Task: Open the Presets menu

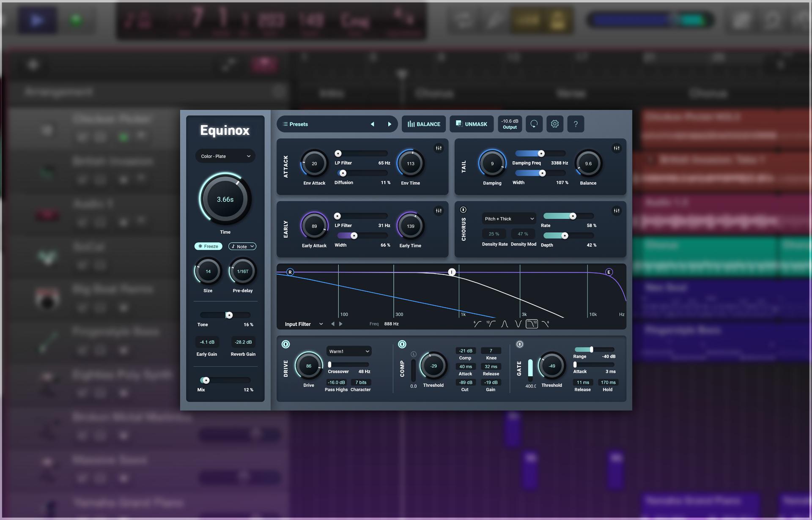Action: [295, 124]
